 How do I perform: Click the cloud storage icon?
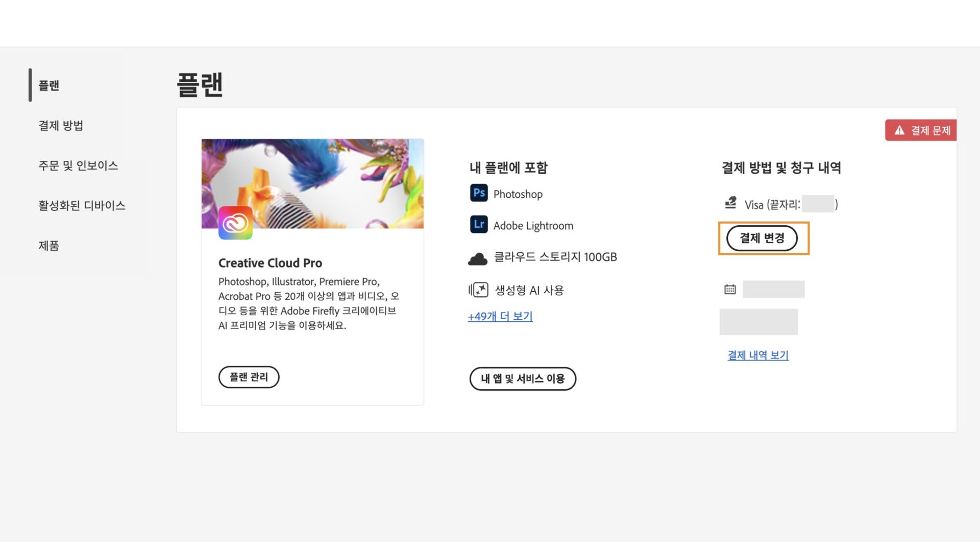tap(478, 257)
